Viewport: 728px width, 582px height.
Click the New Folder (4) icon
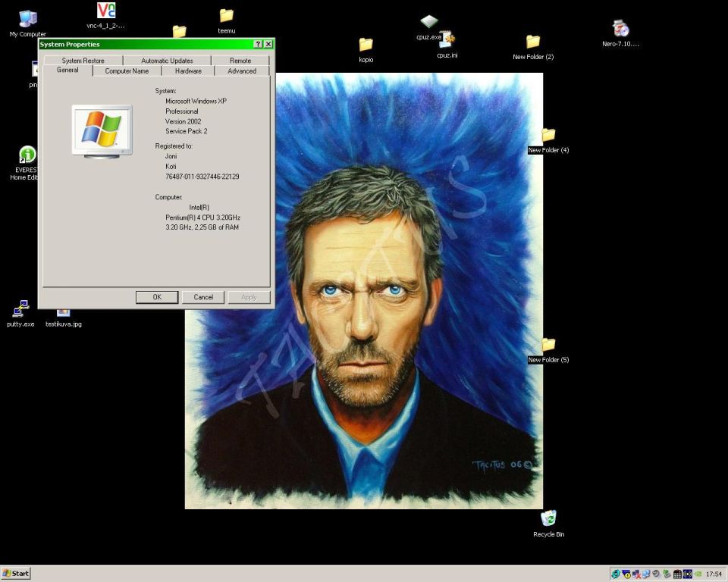[x=548, y=136]
